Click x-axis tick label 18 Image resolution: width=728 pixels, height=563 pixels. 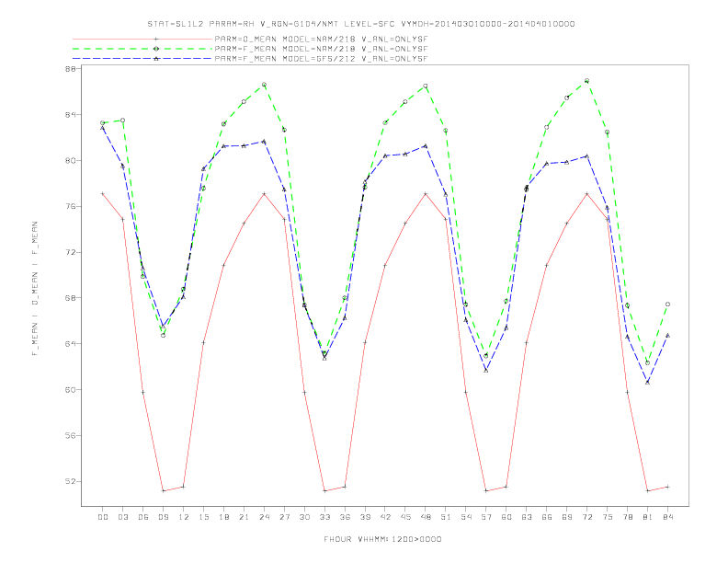tap(223, 517)
